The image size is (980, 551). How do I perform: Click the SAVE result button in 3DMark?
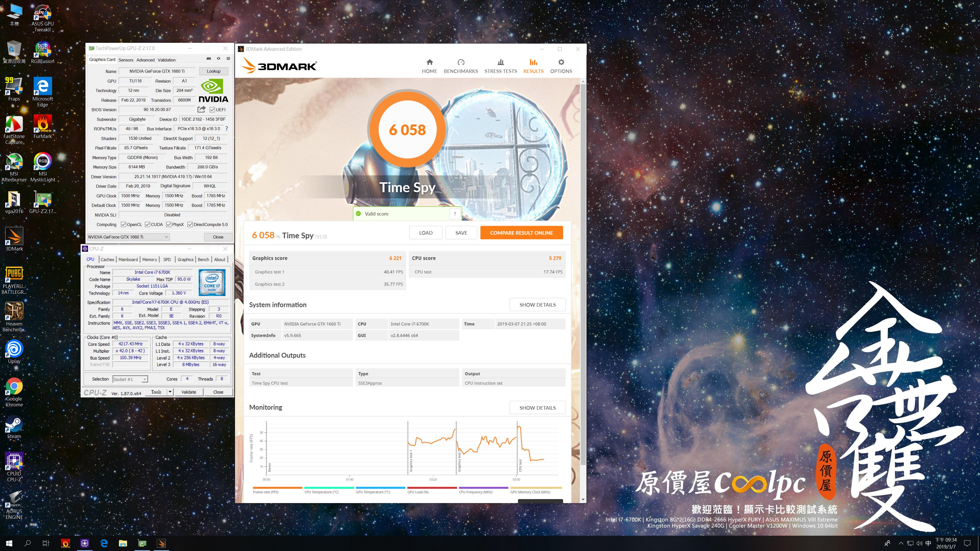tap(461, 233)
